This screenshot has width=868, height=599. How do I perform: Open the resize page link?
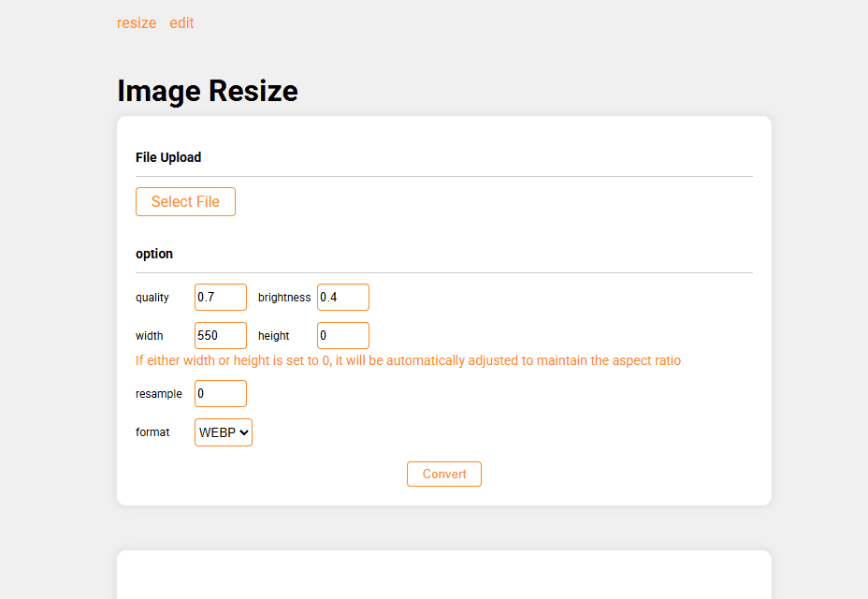coord(137,22)
